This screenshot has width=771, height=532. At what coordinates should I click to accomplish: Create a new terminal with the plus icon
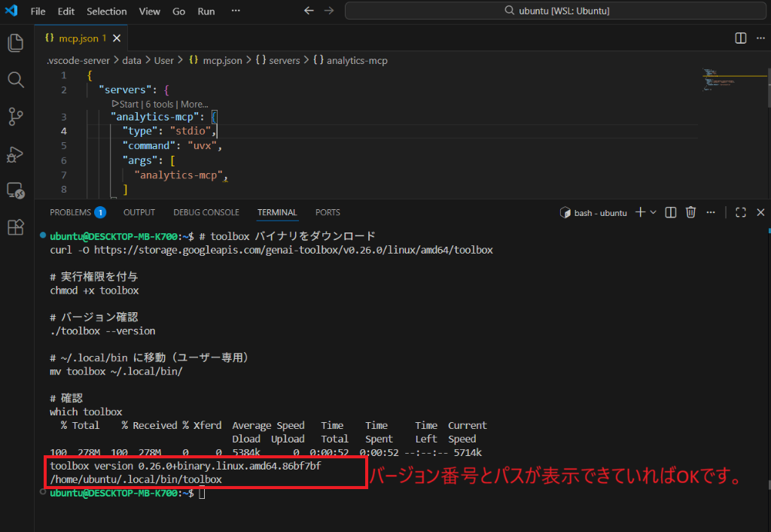coord(640,212)
